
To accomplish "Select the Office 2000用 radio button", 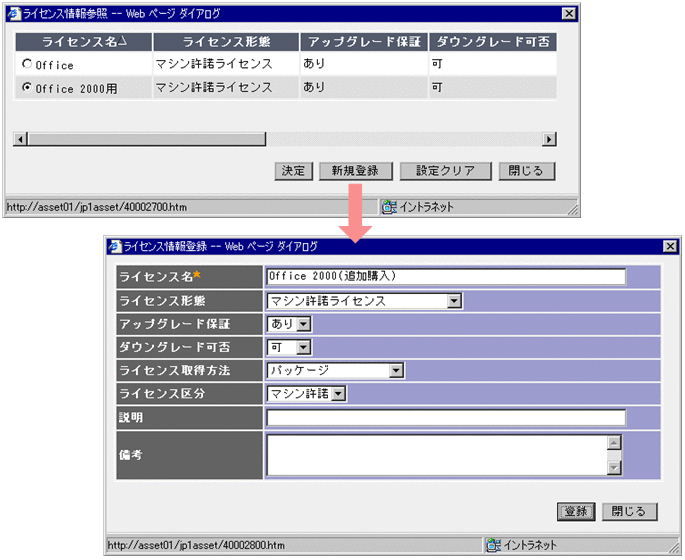I will [x=27, y=88].
